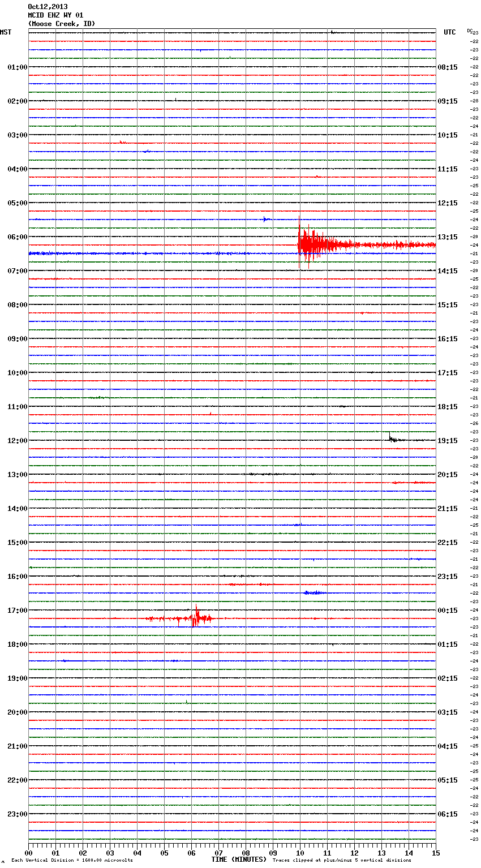
Task: Select minute 08 on the bottom axis
Action: pyautogui.click(x=246, y=853)
